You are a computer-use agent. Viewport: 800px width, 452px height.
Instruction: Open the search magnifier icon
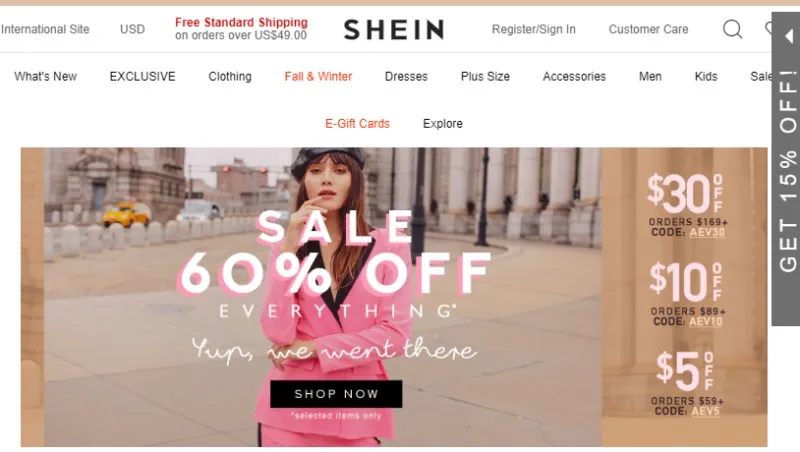click(732, 30)
